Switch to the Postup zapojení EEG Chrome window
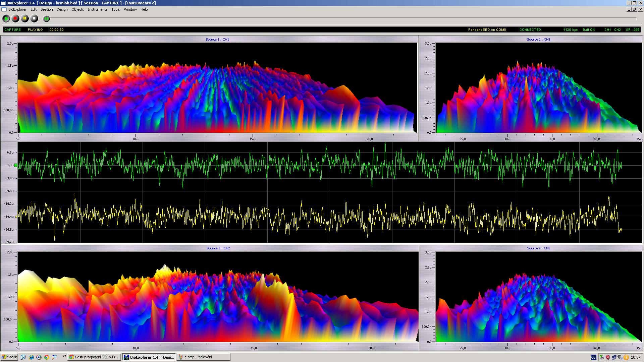Viewport: 644px width, 362px height. tap(94, 357)
